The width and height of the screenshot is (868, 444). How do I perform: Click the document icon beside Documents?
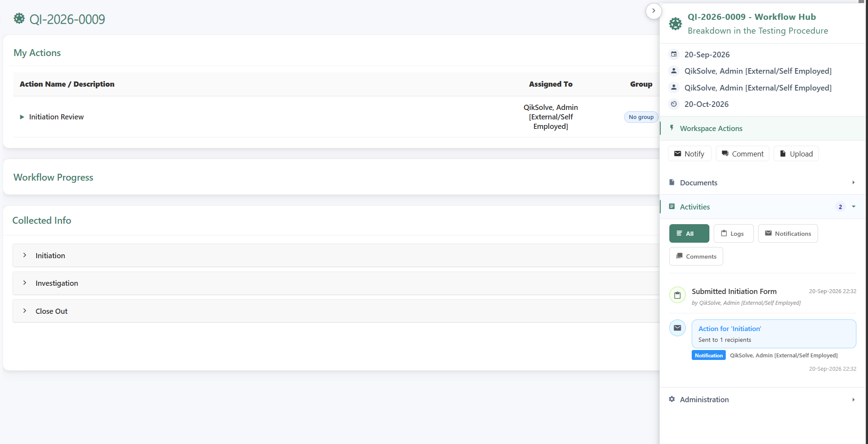point(671,182)
